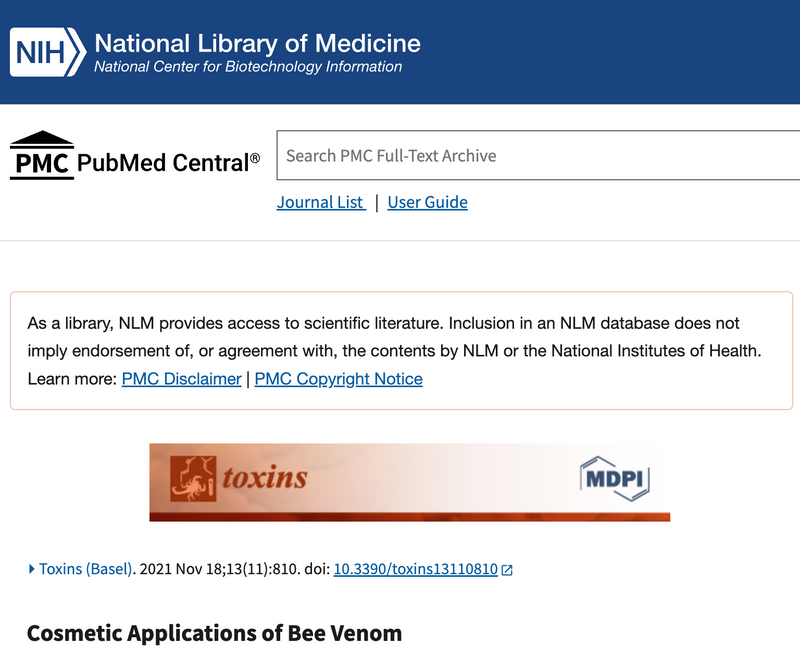This screenshot has width=800, height=668.
Task: Expand the Toxins (Basel) disclosure triangle
Action: pyautogui.click(x=32, y=569)
